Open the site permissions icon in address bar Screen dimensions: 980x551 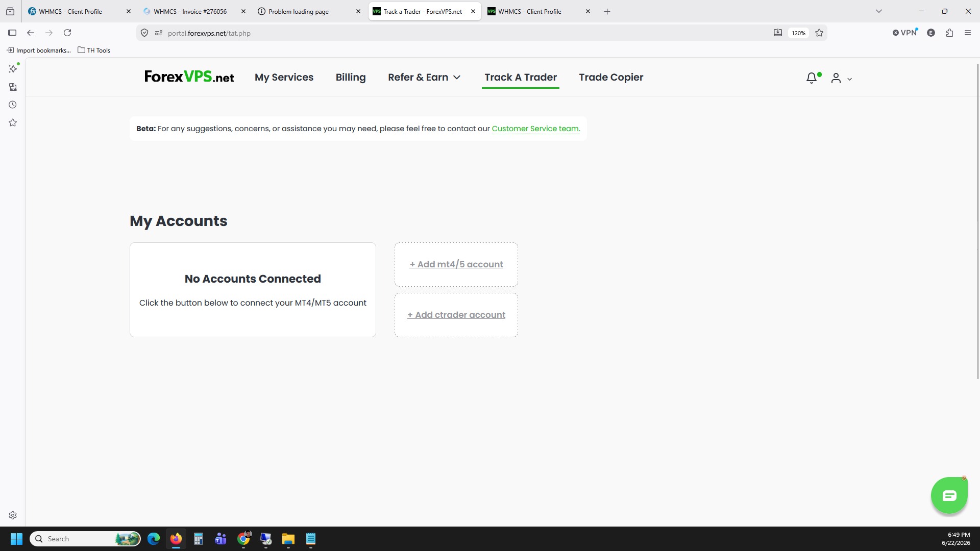click(159, 33)
